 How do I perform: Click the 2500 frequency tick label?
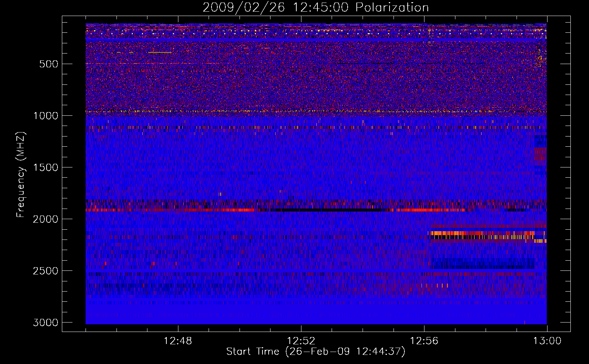point(46,271)
